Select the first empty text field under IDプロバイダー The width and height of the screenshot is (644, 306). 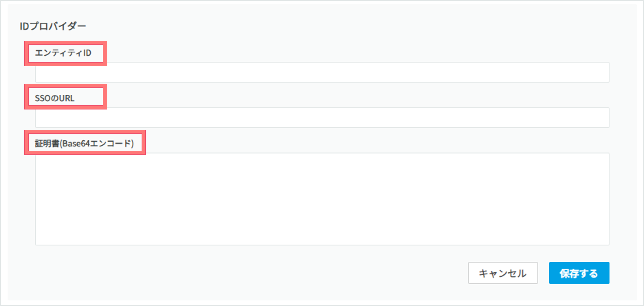[322, 72]
